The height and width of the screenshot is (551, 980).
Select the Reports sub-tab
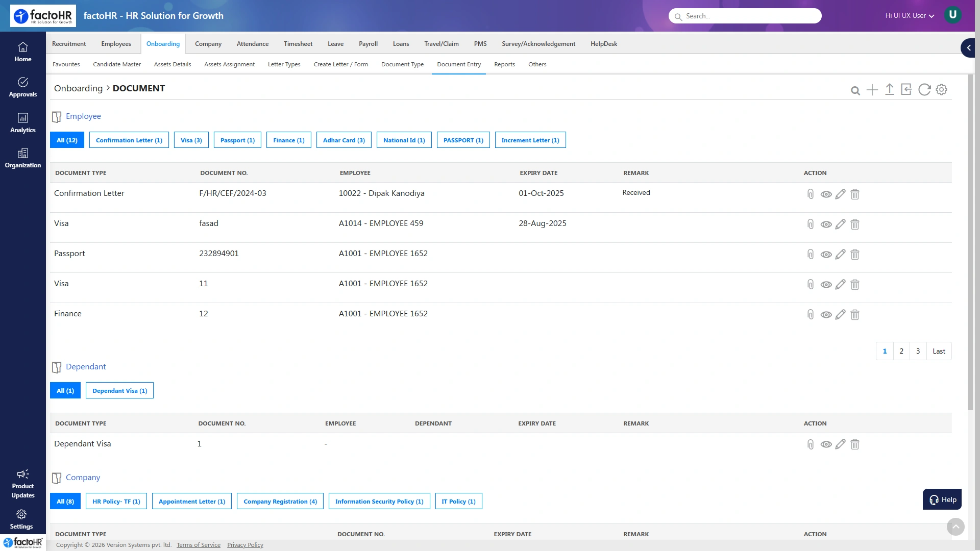(504, 64)
